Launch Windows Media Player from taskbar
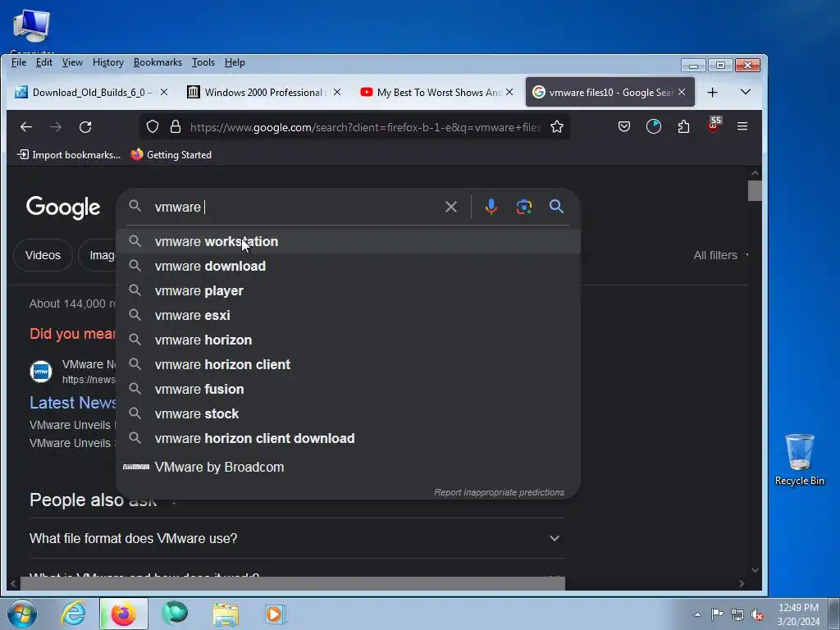This screenshot has width=840, height=630. pos(276,614)
